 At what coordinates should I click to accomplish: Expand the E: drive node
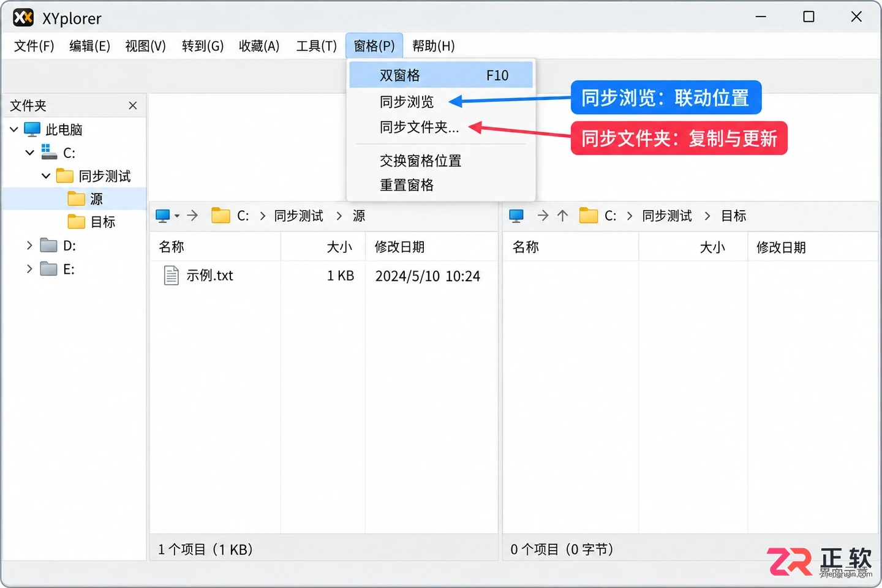point(29,268)
